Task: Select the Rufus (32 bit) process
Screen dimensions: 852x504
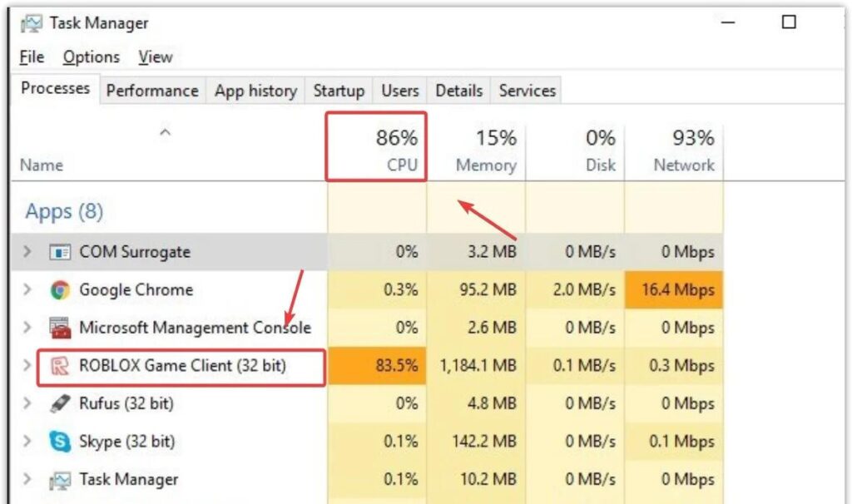Action: pyautogui.click(x=367, y=403)
